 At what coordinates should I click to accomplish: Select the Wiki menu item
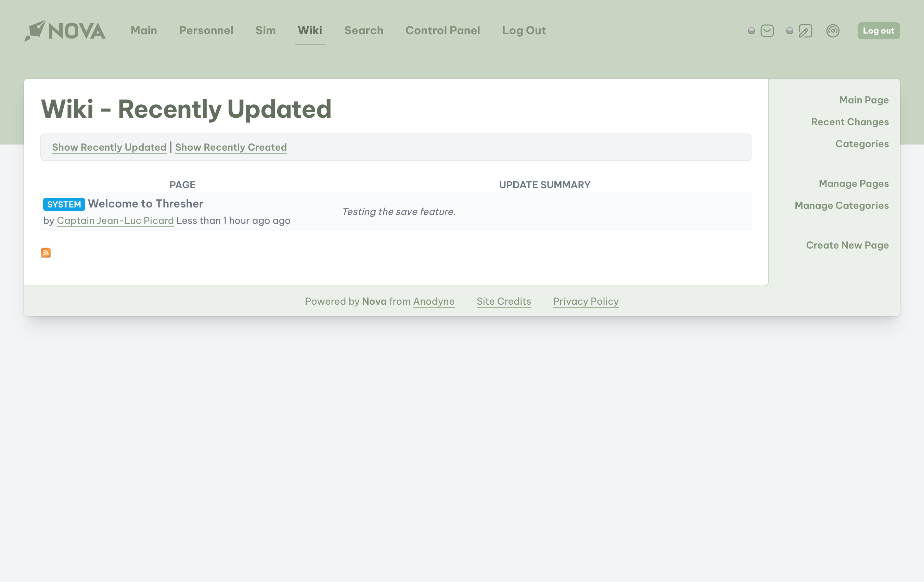click(310, 30)
